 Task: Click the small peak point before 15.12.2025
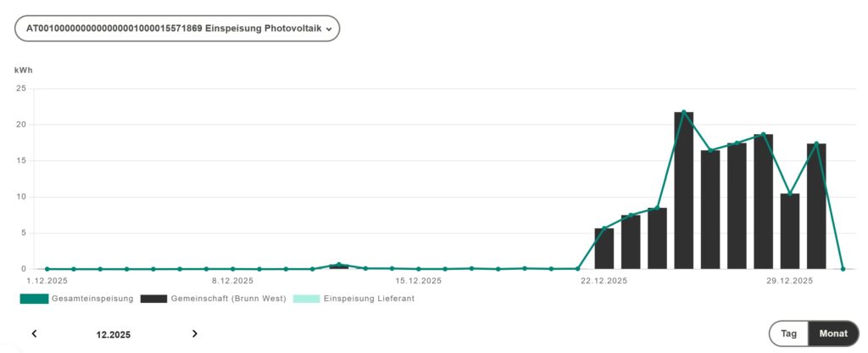click(x=339, y=265)
